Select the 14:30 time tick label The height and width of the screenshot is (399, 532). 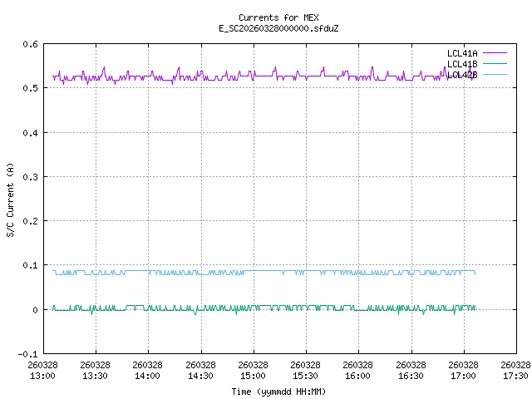point(199,370)
